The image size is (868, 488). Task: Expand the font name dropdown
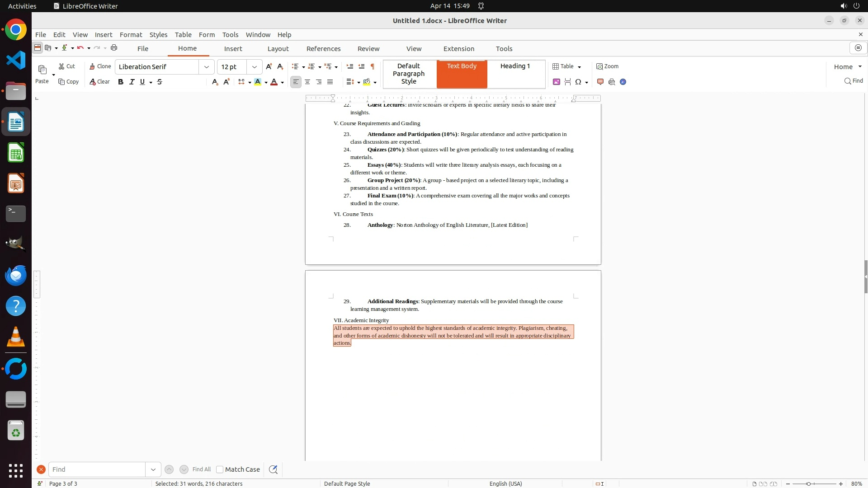point(207,67)
